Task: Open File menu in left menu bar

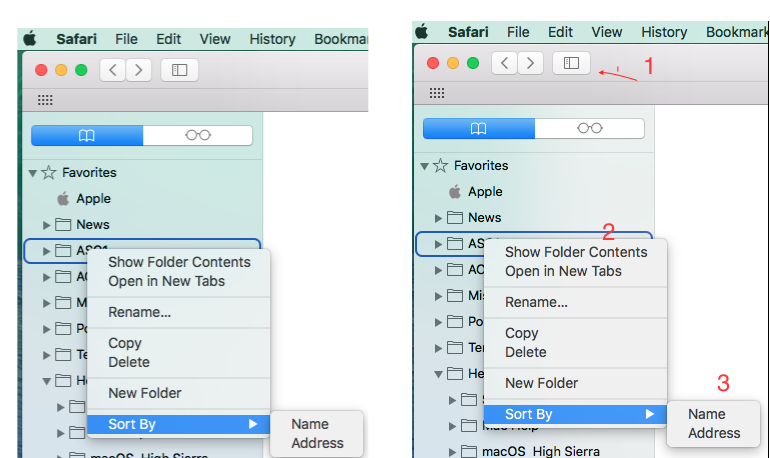Action: pyautogui.click(x=126, y=39)
